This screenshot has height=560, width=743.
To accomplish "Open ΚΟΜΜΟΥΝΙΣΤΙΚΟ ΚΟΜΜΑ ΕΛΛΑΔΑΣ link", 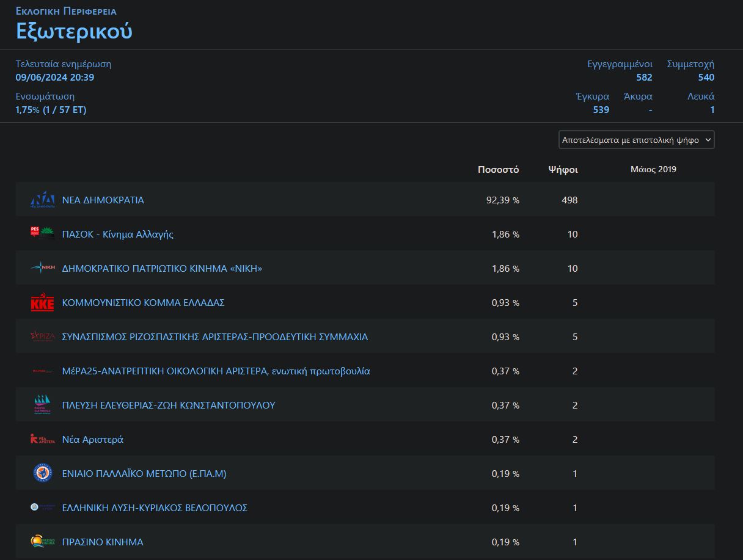I will coord(144,303).
